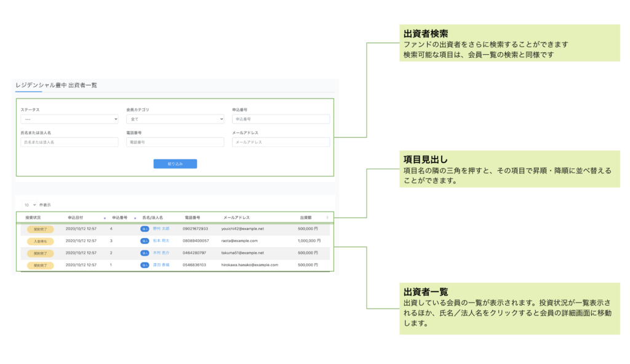
Task: Click 契約完了 badge in first row
Action: (41, 229)
